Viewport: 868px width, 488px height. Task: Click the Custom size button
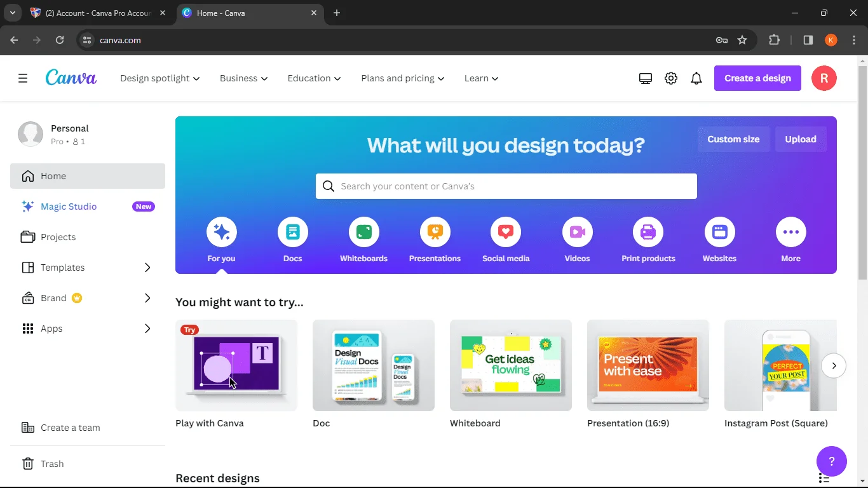[x=733, y=139]
